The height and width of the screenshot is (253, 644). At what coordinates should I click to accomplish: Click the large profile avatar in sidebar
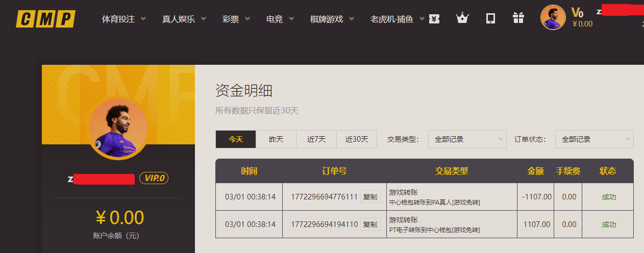pos(118,129)
